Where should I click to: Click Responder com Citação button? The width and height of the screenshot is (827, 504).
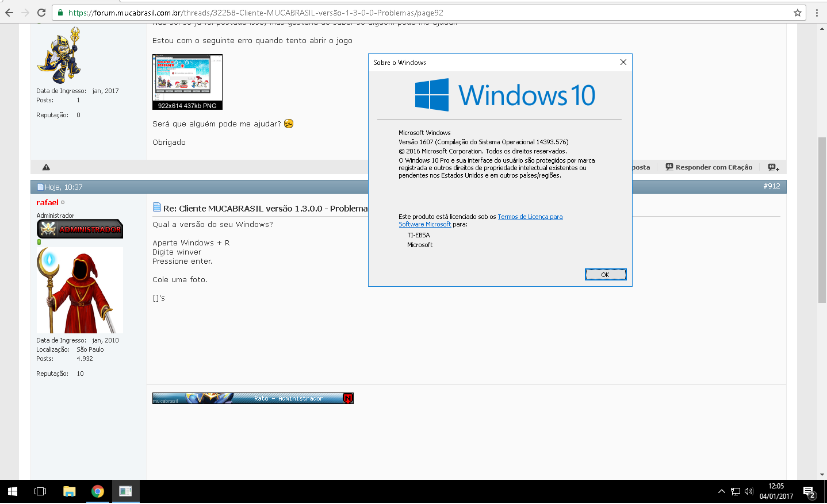click(x=709, y=167)
